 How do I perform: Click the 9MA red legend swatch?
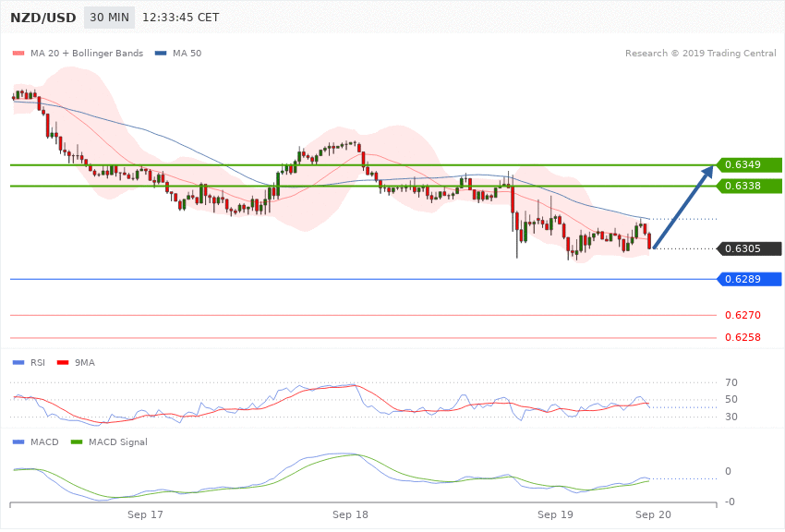click(63, 362)
